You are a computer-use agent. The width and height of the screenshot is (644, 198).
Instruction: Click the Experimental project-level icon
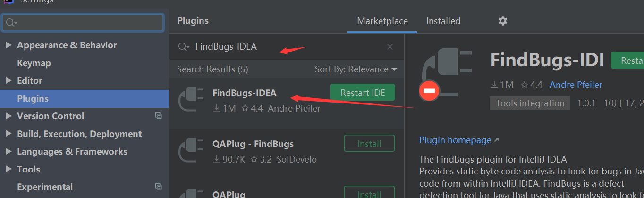(x=158, y=187)
